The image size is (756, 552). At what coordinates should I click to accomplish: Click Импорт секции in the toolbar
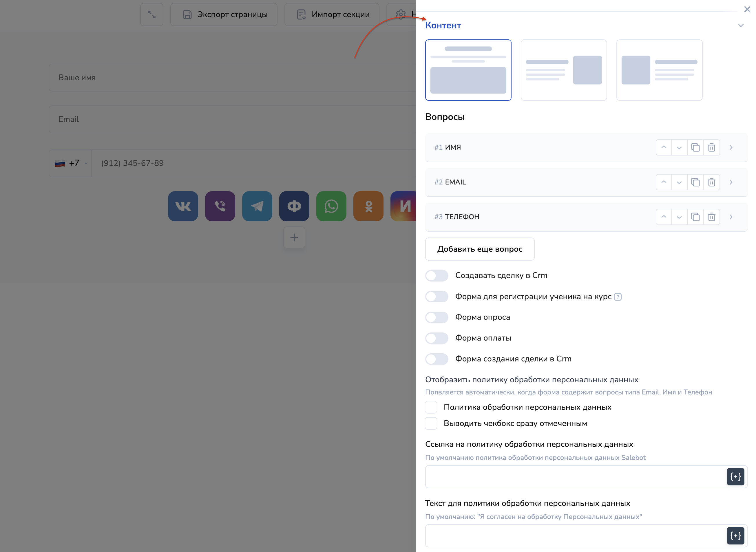(x=332, y=14)
